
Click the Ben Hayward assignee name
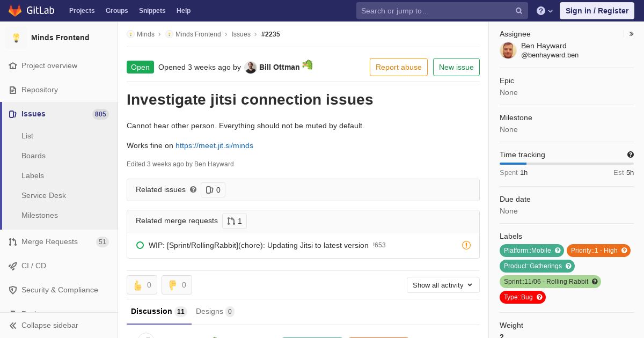pos(544,46)
